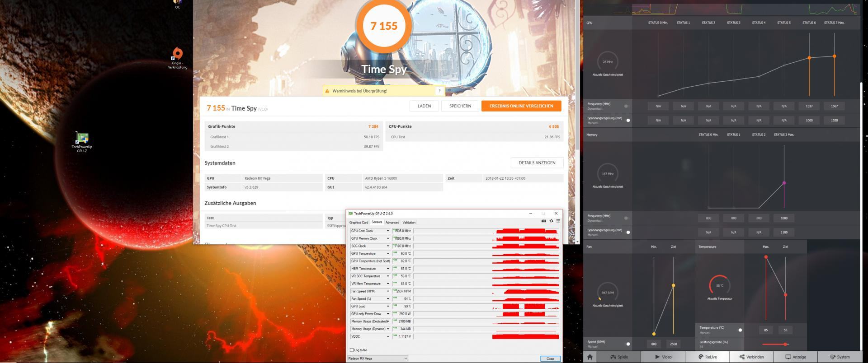
Task: Expand VR SOC Temperature sensor dropdown
Action: (x=387, y=276)
